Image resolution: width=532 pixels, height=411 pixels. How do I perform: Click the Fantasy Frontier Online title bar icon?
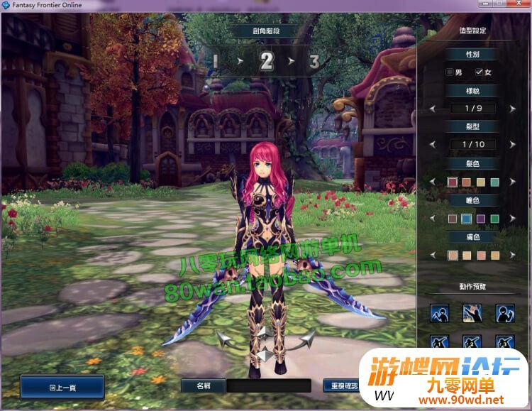point(6,5)
